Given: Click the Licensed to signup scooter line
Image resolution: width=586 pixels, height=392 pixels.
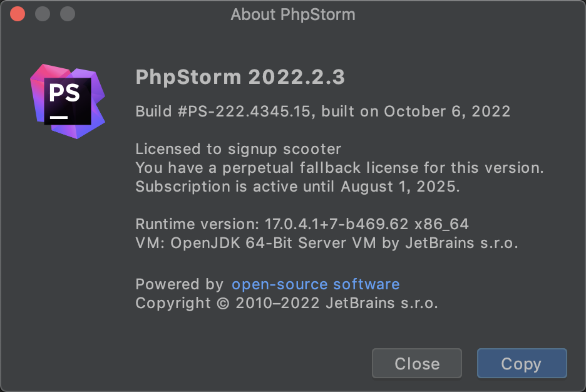Looking at the screenshot, I should coord(238,149).
